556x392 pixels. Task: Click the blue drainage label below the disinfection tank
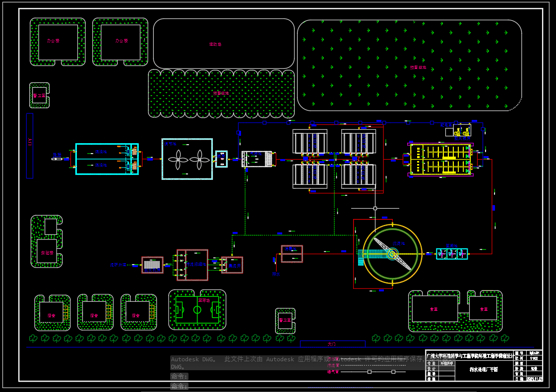click(276, 274)
